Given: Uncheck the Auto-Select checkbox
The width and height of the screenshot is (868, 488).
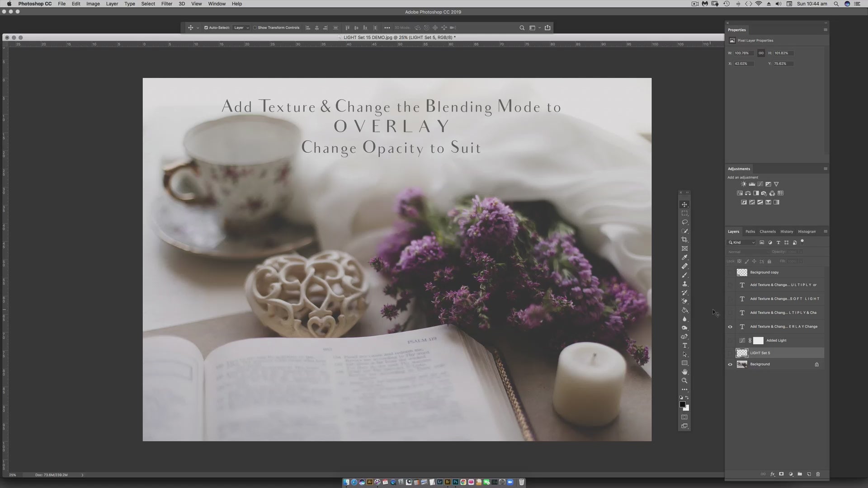Looking at the screenshot, I should point(206,28).
